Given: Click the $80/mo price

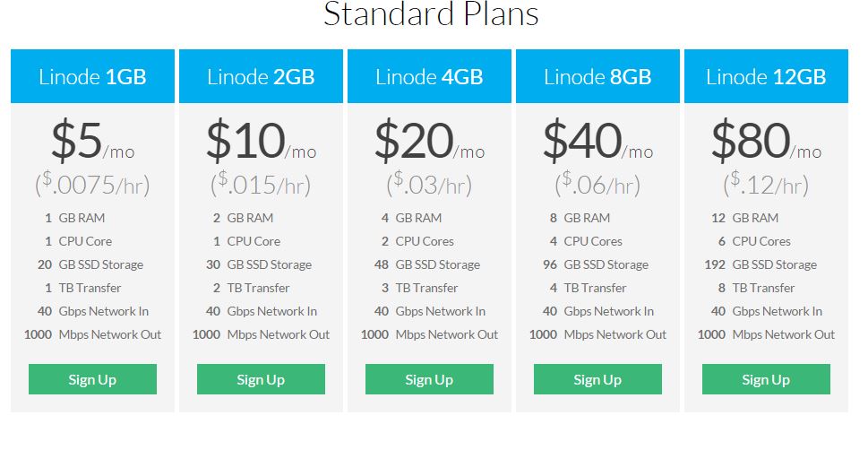Looking at the screenshot, I should coord(766,140).
